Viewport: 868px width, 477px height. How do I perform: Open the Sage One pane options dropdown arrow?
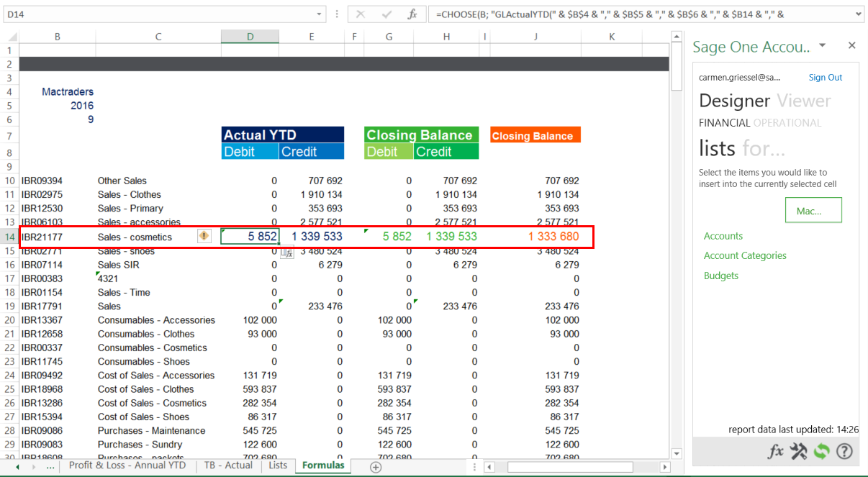click(823, 45)
